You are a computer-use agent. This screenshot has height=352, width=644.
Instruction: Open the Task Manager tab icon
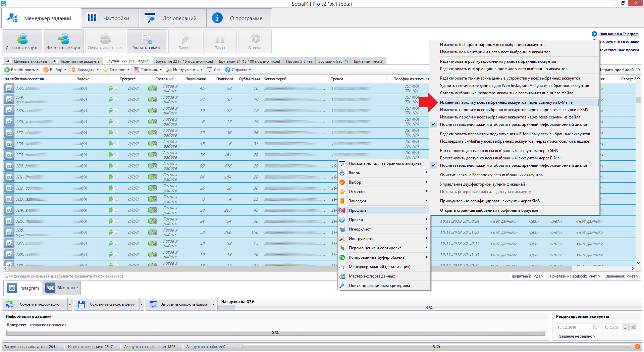point(13,18)
